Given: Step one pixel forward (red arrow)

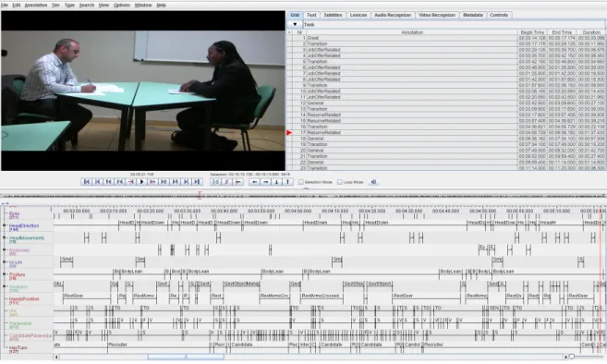Looking at the screenshot, I should 152,182.
